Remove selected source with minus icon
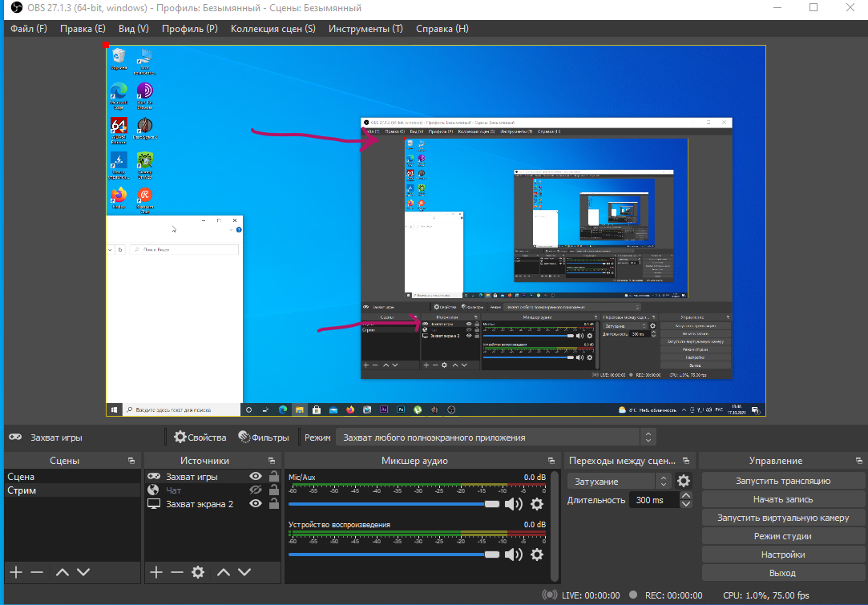868x605 pixels. pos(176,572)
